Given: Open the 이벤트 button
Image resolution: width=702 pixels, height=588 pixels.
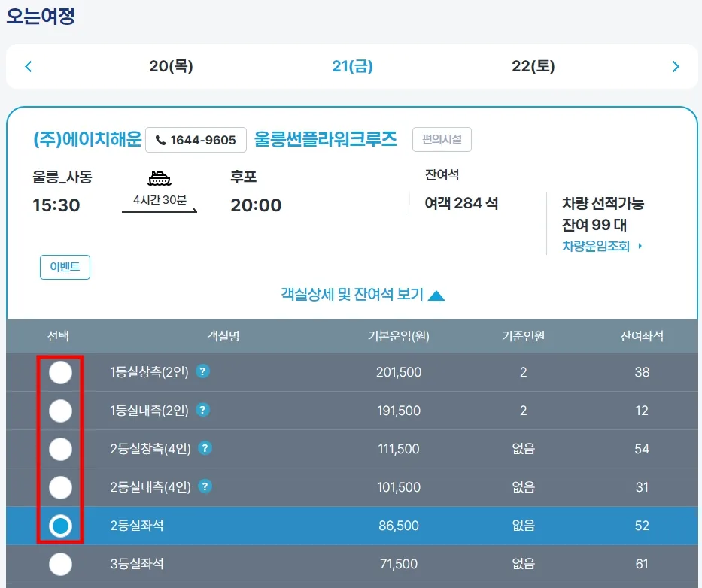Looking at the screenshot, I should tap(65, 267).
